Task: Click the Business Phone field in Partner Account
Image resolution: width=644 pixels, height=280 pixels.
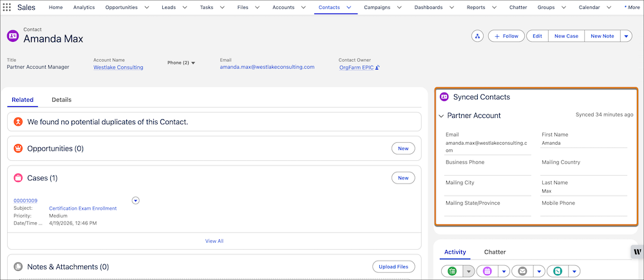Action: (488, 167)
